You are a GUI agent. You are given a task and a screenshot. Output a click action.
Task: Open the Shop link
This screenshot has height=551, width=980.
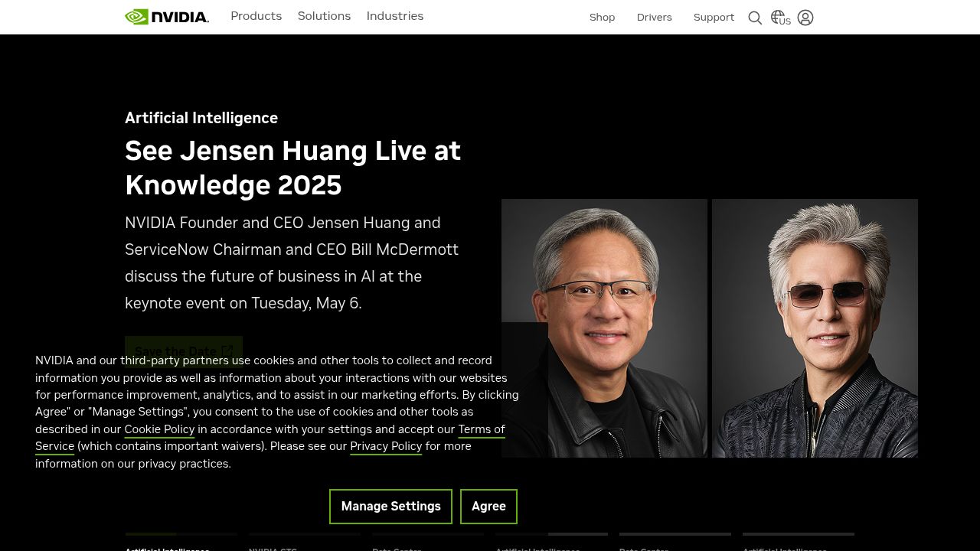(x=602, y=18)
